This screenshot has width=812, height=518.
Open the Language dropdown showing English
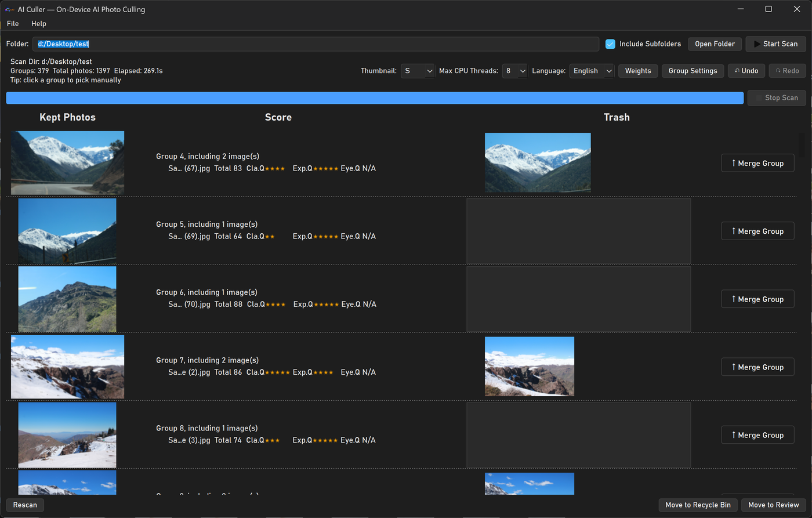coord(592,71)
